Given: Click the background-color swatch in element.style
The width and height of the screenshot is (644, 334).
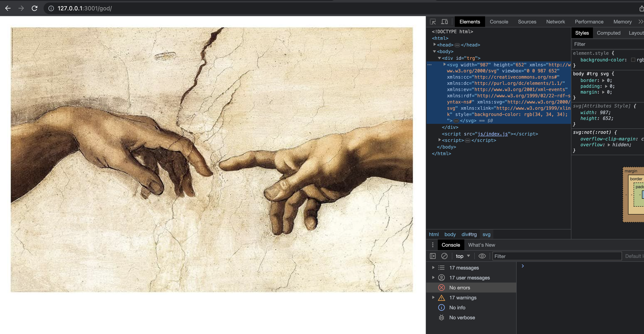Looking at the screenshot, I should click(633, 60).
